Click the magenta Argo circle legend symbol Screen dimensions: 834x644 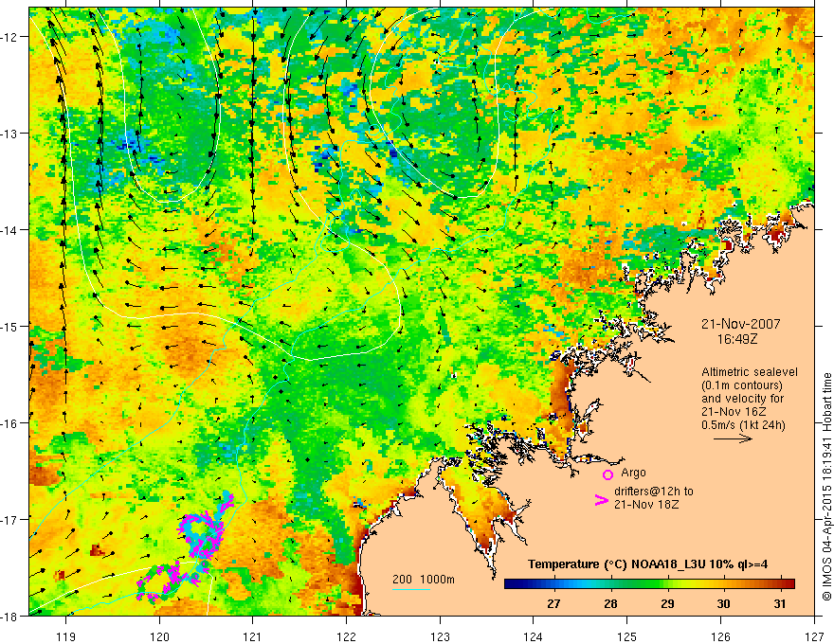tap(607, 474)
